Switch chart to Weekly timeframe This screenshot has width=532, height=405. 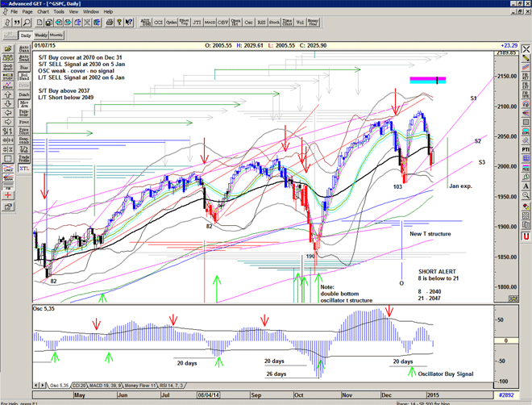[x=40, y=35]
